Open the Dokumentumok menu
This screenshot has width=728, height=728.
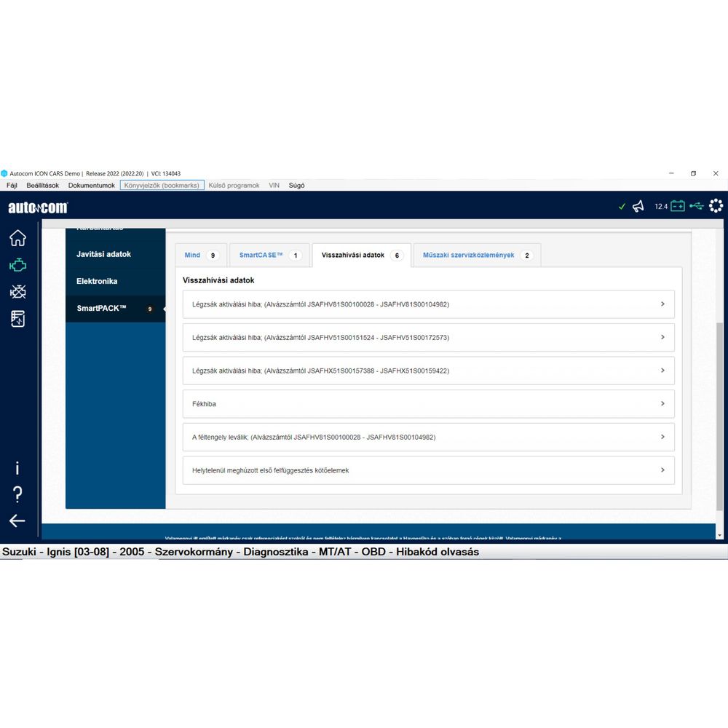coord(92,186)
